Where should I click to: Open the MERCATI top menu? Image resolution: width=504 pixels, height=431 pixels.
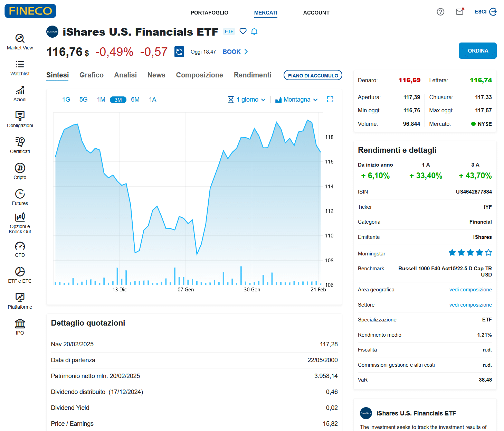click(x=266, y=13)
